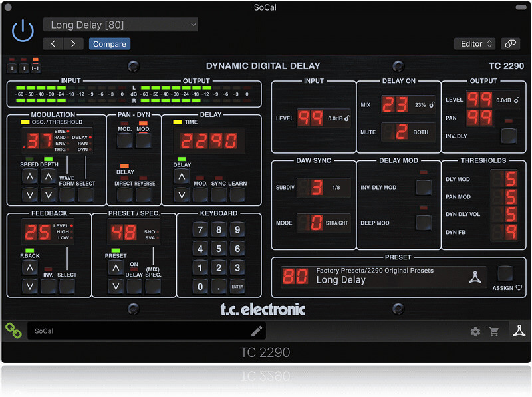Viewport: 532px width, 397px height.
Task: Toggle the delay SYNC button
Action: point(219,195)
